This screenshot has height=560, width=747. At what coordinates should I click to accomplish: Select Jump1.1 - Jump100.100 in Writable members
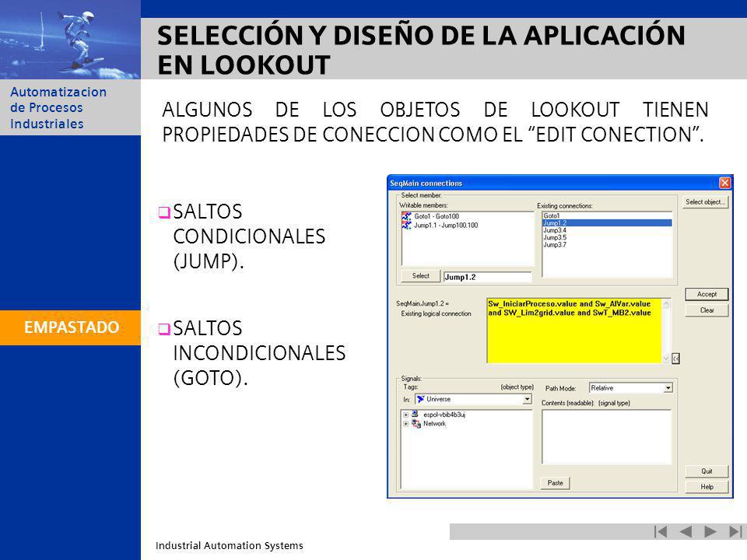click(446, 226)
